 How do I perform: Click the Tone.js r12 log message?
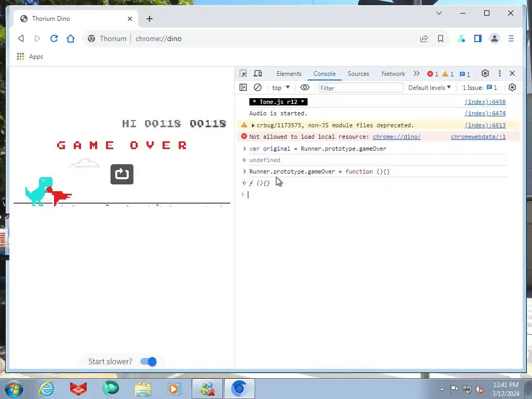click(278, 102)
